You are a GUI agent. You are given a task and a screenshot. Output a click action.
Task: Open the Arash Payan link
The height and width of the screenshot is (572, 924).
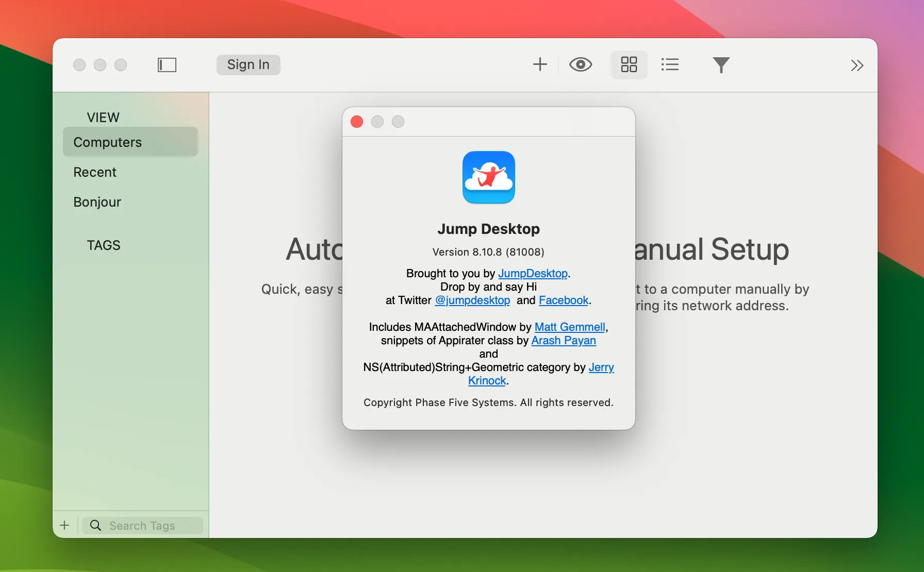click(x=564, y=340)
